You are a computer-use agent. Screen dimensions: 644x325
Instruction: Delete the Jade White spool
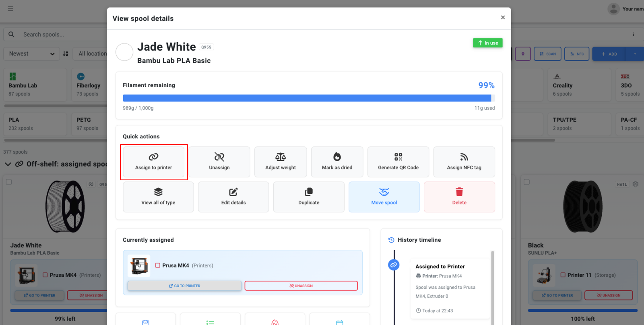click(459, 197)
